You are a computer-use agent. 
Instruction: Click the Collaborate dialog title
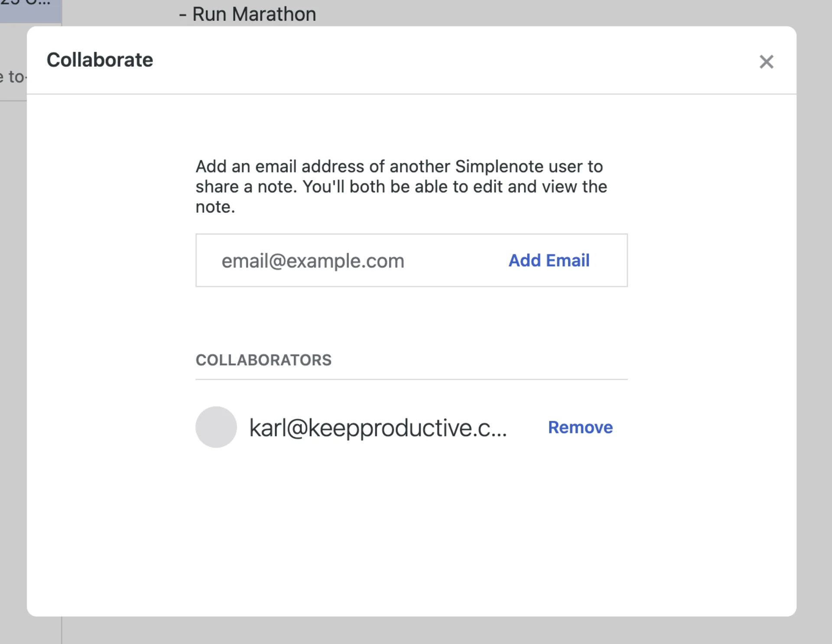[x=100, y=60]
